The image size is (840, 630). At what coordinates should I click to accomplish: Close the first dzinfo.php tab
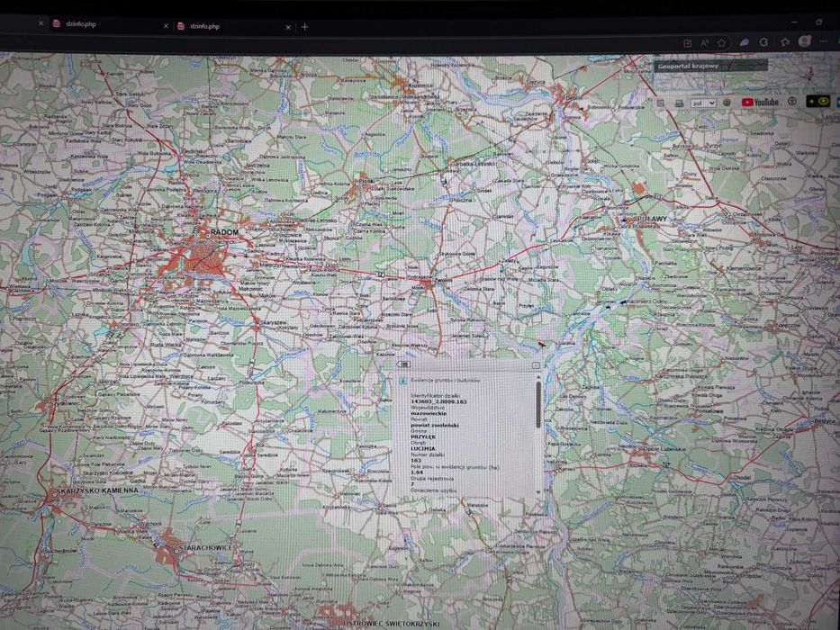(x=166, y=26)
